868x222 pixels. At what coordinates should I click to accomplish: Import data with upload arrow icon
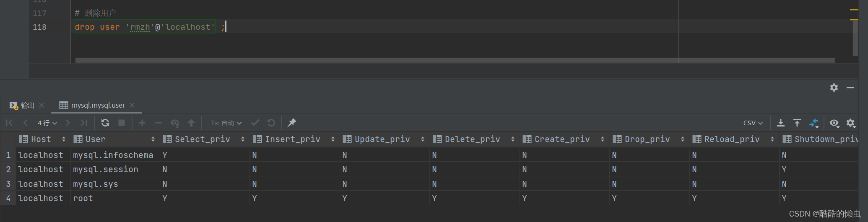click(797, 123)
